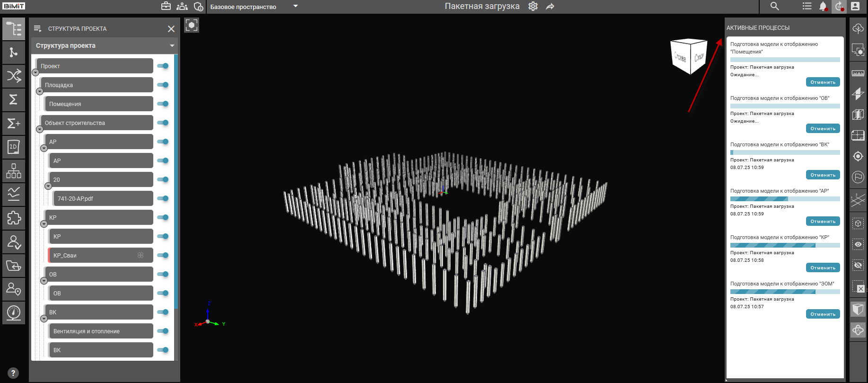Image resolution: width=868 pixels, height=383 pixels.
Task: Select the Вентиляция и отопление tree item
Action: point(100,331)
